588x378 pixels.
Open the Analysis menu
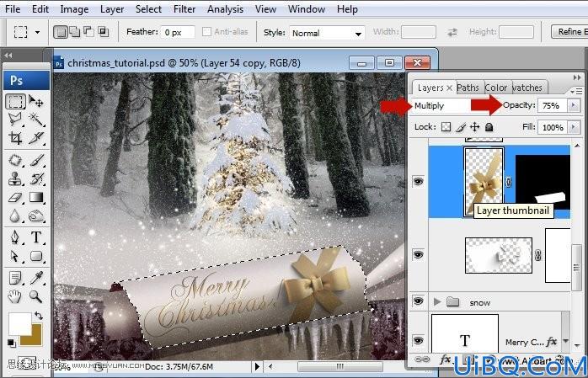click(x=225, y=9)
